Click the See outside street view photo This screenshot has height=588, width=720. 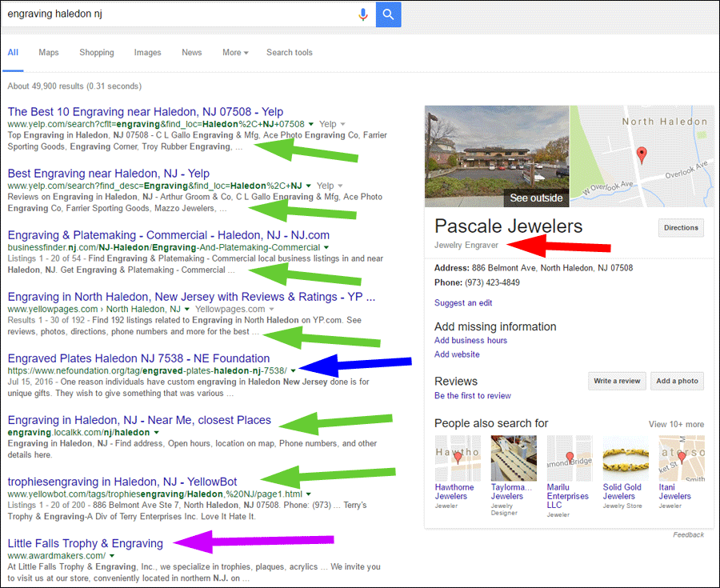tap(497, 156)
